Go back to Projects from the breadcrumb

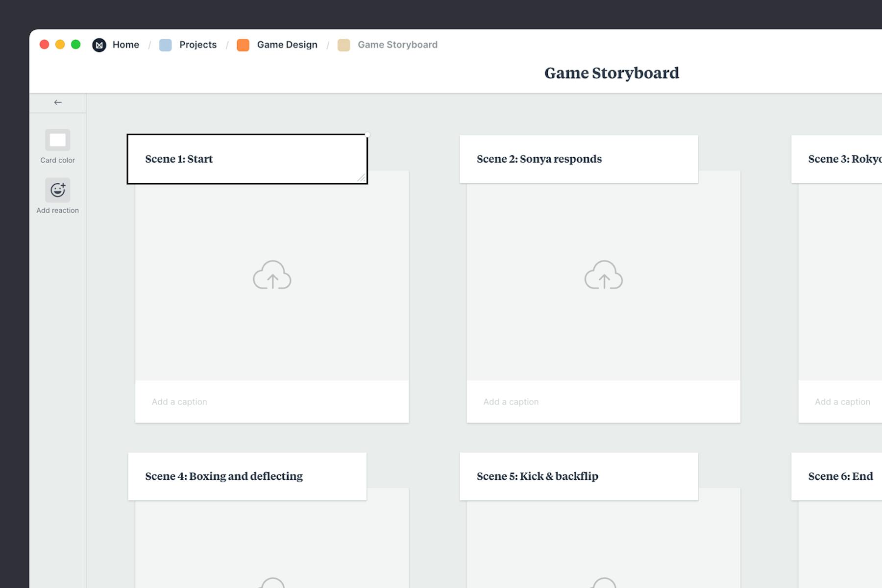tap(198, 45)
